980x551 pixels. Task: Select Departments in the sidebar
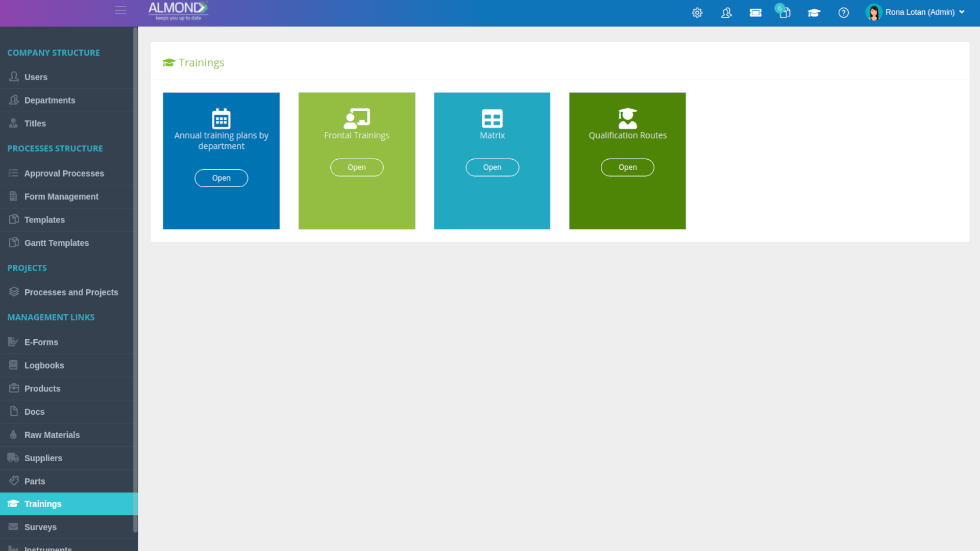[66, 101]
